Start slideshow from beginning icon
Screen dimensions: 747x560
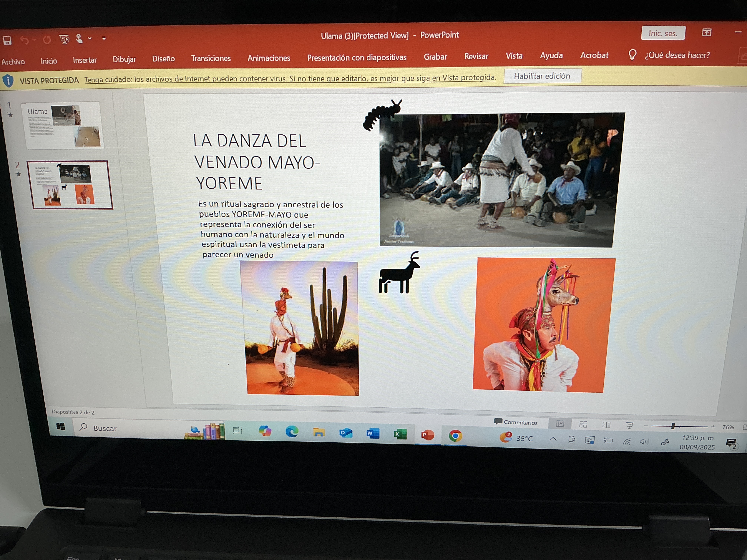64,39
